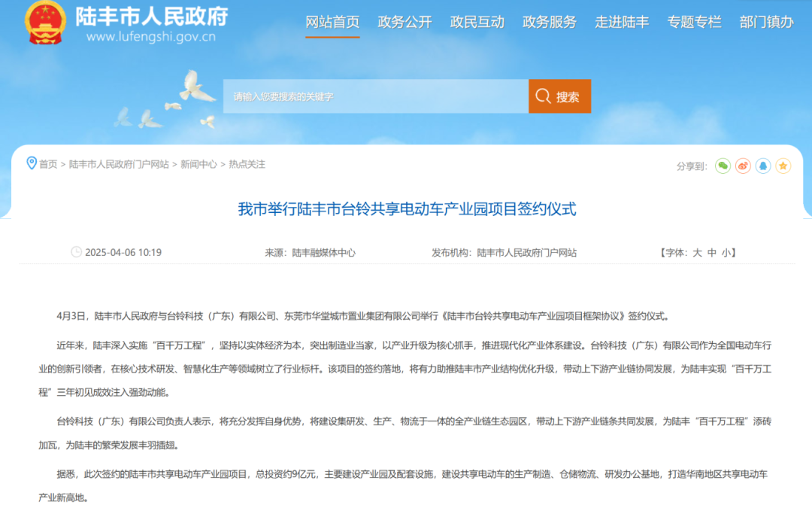Click the 发布机构 publisher text
The height and width of the screenshot is (520, 812).
[x=504, y=253]
